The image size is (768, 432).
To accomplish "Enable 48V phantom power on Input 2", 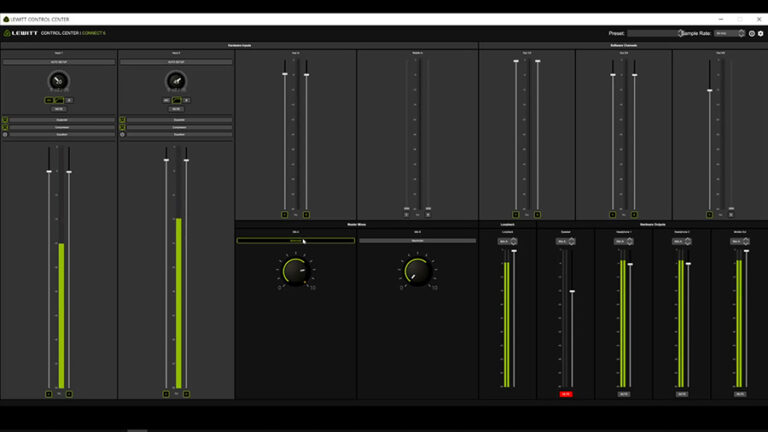I will click(167, 100).
